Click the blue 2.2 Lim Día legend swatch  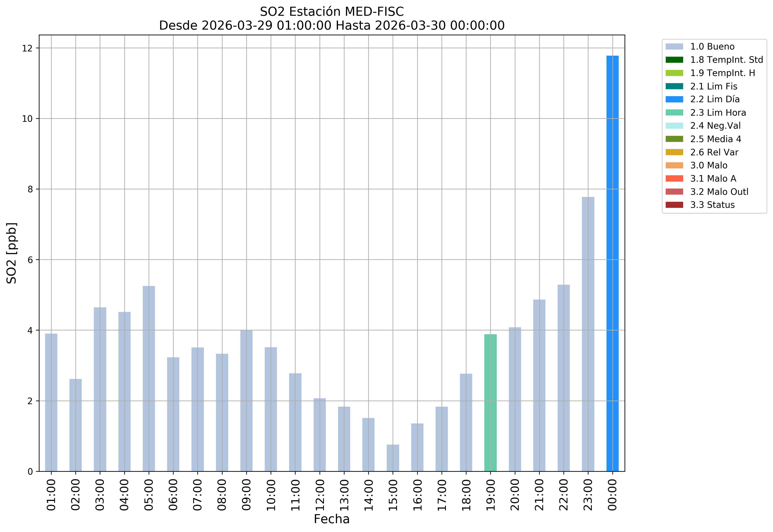[x=674, y=99]
